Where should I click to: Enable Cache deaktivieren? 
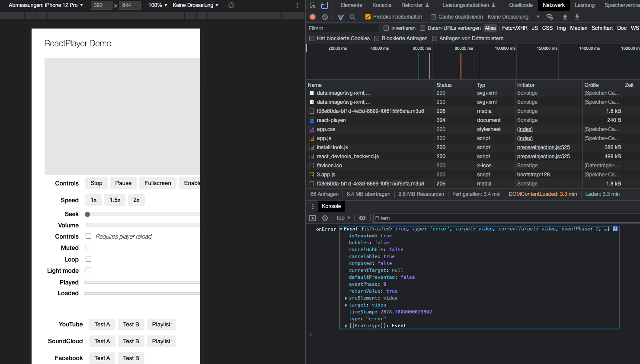click(433, 16)
